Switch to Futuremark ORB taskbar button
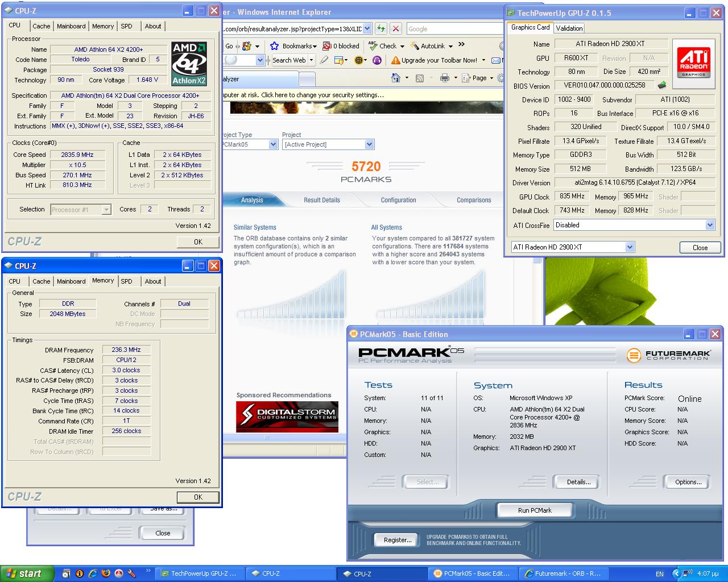Viewport: 728px width, 582px height. coord(563,573)
